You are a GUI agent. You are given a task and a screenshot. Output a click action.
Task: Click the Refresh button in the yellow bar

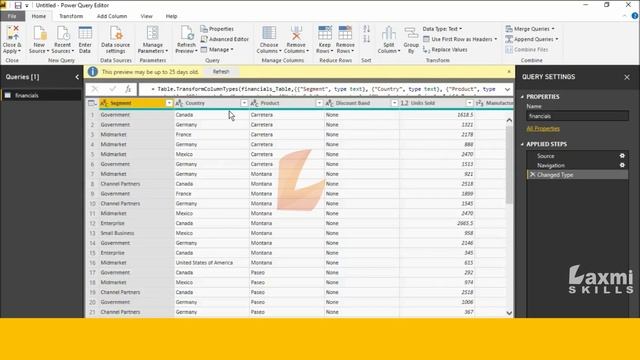[x=221, y=72]
